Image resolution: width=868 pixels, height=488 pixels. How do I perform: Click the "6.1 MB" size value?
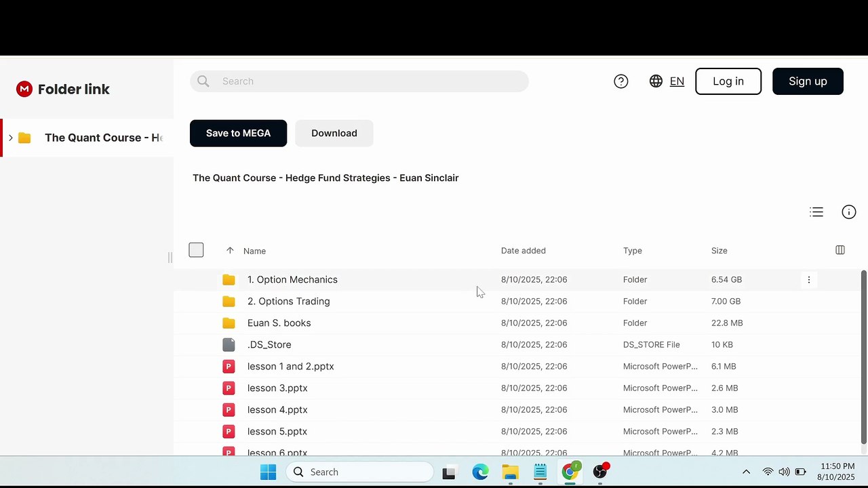click(724, 366)
